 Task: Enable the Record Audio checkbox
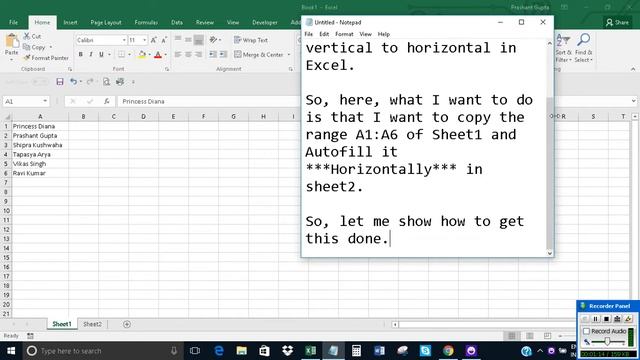point(587,331)
